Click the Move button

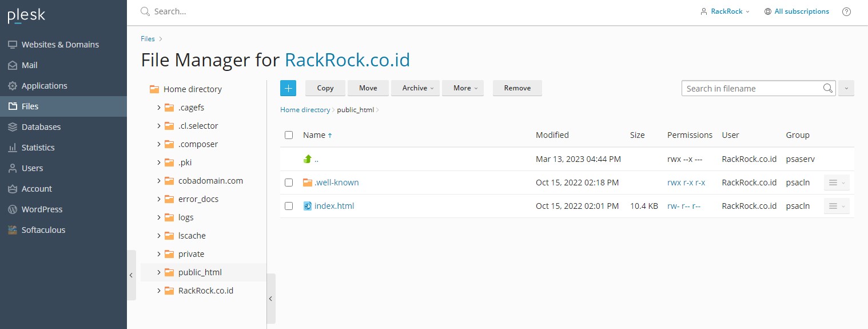coord(368,88)
